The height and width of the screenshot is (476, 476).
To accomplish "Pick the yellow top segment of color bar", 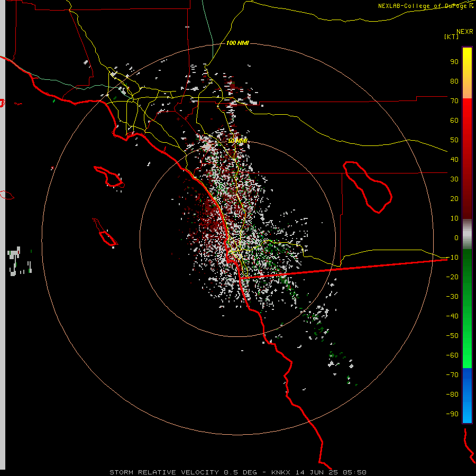I will coord(467,73).
